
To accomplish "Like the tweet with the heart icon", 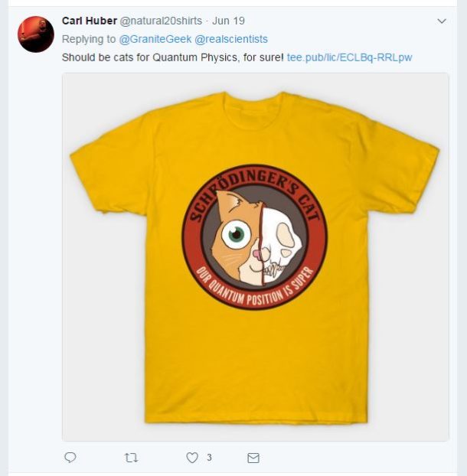I will coord(192,458).
